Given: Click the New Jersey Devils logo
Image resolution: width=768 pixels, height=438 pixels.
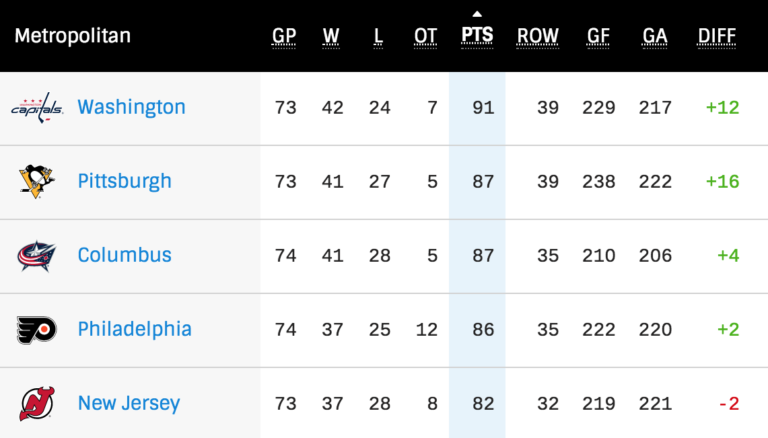Looking at the screenshot, I should (x=37, y=403).
